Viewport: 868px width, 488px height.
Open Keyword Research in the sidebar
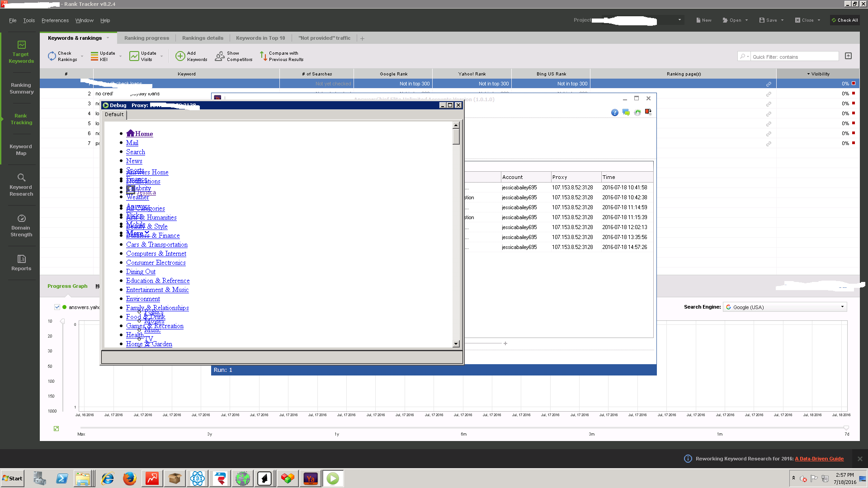pyautogui.click(x=21, y=184)
